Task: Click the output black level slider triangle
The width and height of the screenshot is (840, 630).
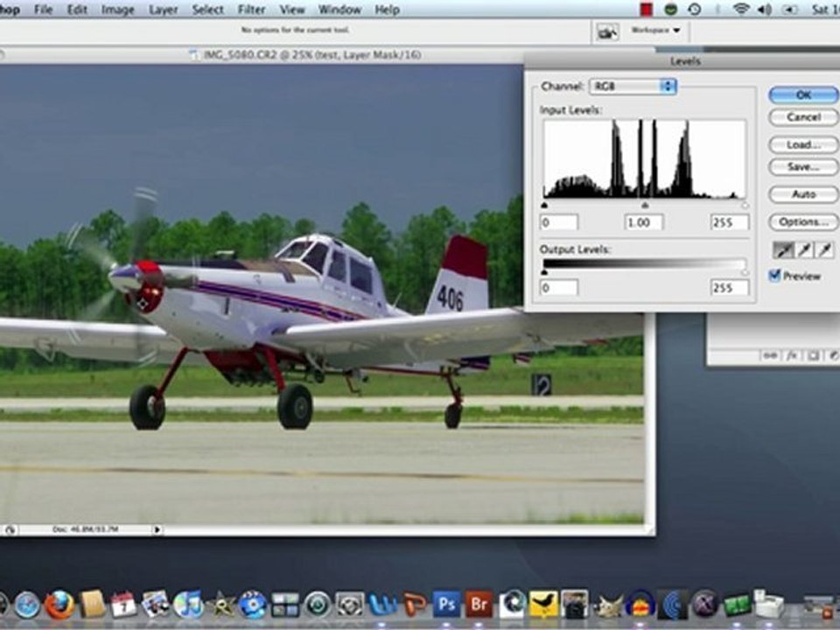Action: tap(544, 273)
